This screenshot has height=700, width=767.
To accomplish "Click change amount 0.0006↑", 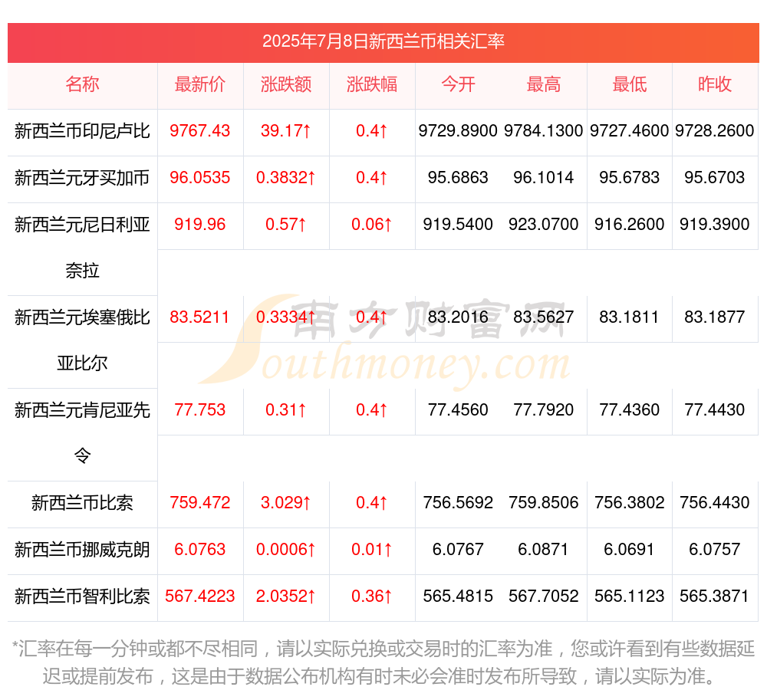I will pos(285,550).
